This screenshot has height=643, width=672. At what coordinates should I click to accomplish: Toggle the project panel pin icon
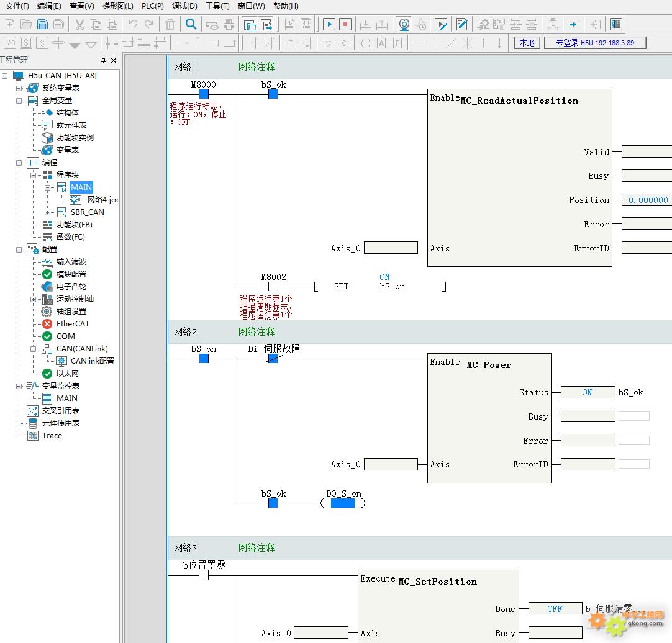point(103,60)
